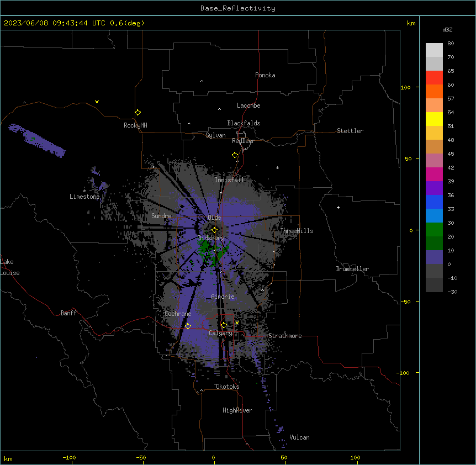476x465 pixels.
Task: Click the Sundre city label
Action: pyautogui.click(x=161, y=216)
